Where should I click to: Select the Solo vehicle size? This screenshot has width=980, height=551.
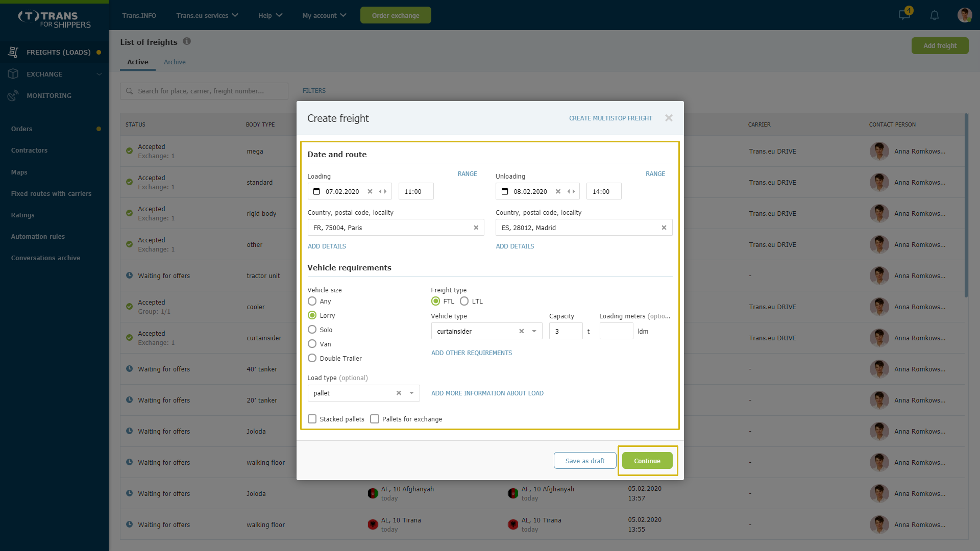[312, 330]
